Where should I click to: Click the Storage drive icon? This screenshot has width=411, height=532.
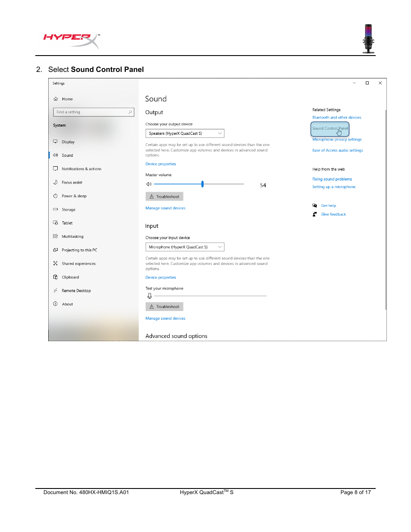(x=55, y=209)
